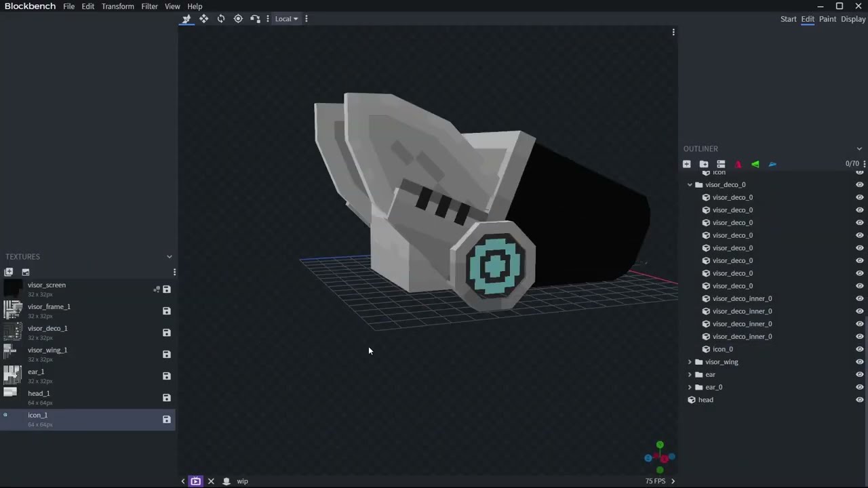Click the right arrow next to 75 FPS
Screen dimensions: 868x488
[x=673, y=481]
